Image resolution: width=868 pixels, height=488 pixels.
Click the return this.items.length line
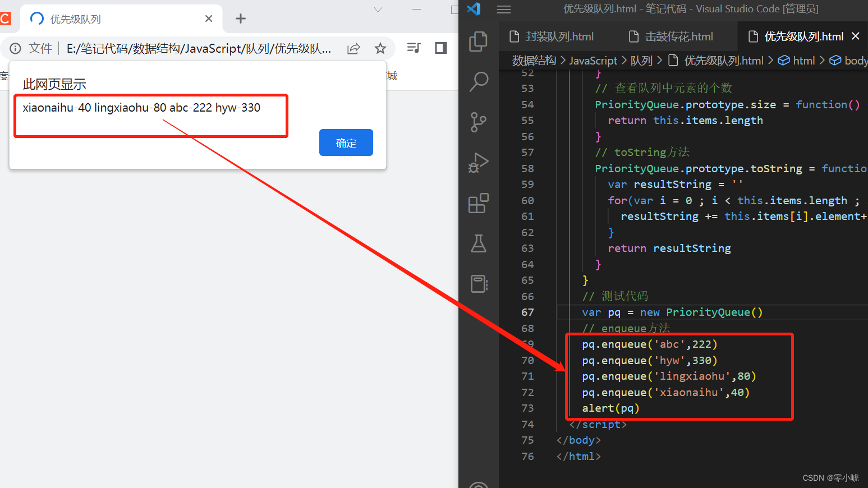click(685, 121)
